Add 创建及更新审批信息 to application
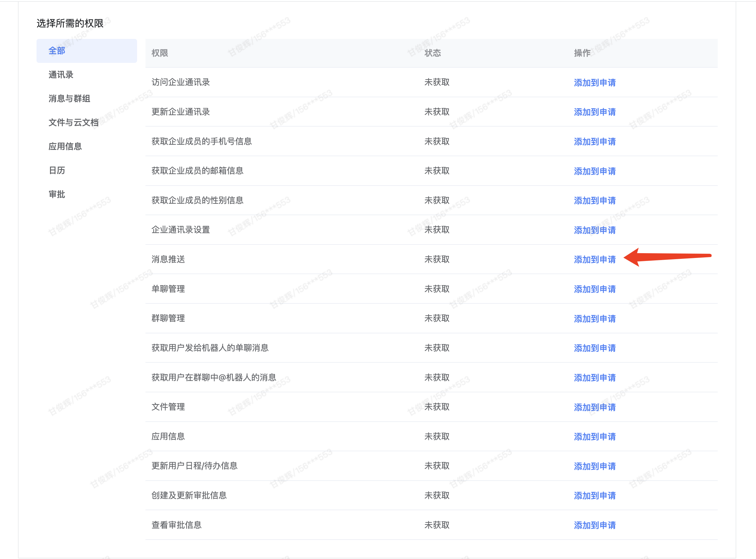 point(595,495)
